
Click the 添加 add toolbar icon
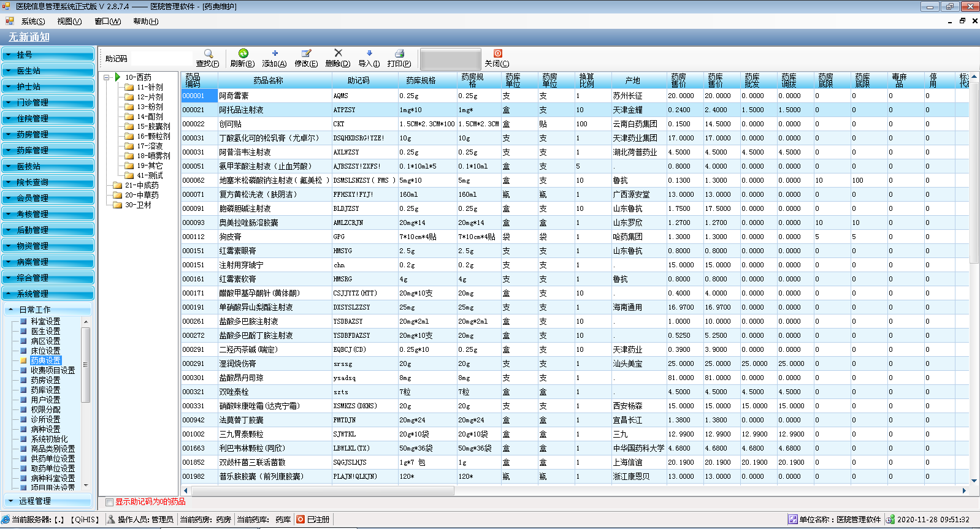(x=275, y=54)
